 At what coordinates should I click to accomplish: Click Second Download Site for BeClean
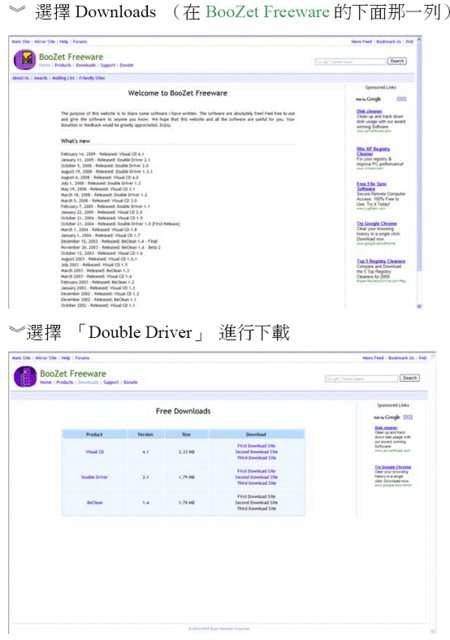point(256,503)
